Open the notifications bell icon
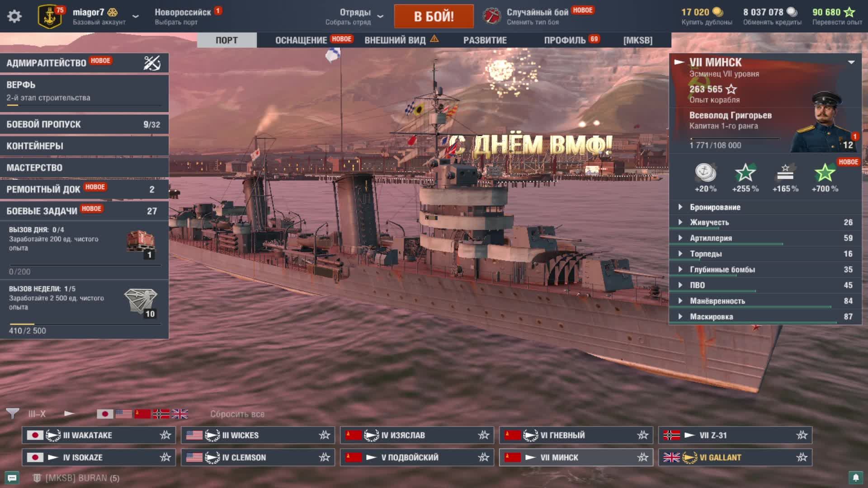868x488 pixels. tap(855, 477)
